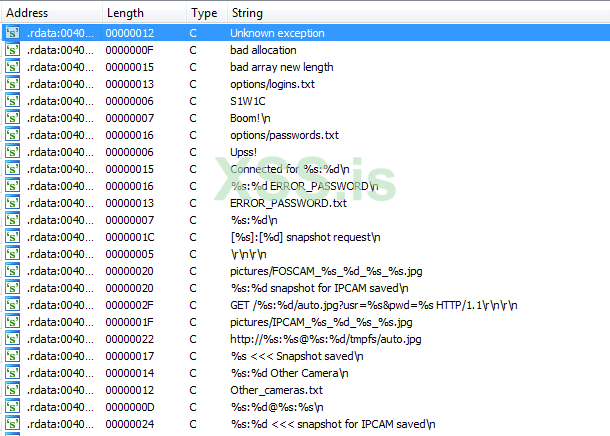Sort by the String column header

pyautogui.click(x=419, y=13)
